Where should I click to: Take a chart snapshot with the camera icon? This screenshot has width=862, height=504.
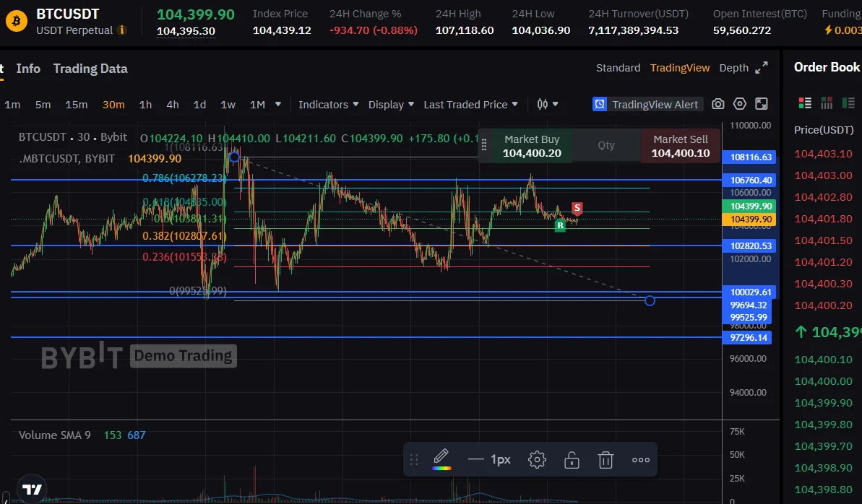point(718,104)
